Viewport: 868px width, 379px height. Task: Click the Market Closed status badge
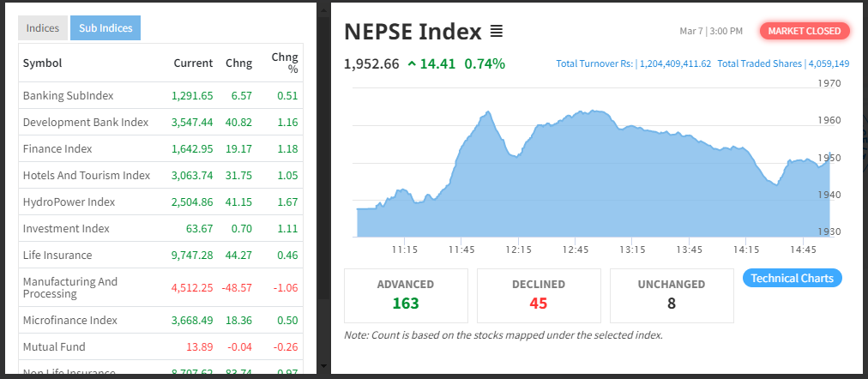click(804, 31)
